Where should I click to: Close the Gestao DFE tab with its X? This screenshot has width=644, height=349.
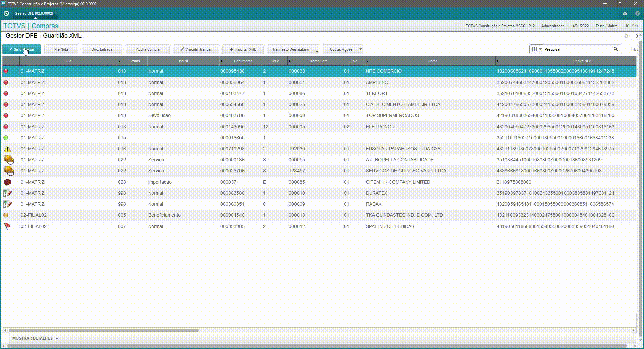pos(56,13)
